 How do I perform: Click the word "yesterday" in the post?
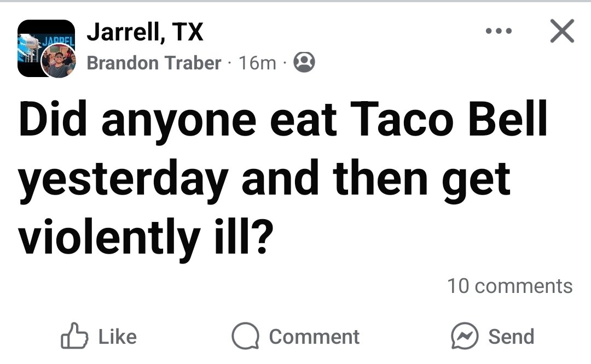[x=123, y=180]
